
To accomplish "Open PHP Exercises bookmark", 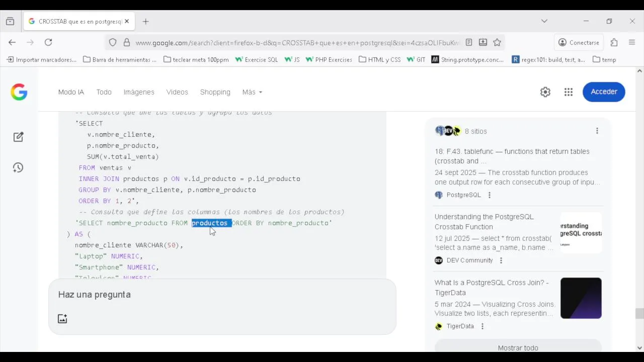I will pos(329,59).
